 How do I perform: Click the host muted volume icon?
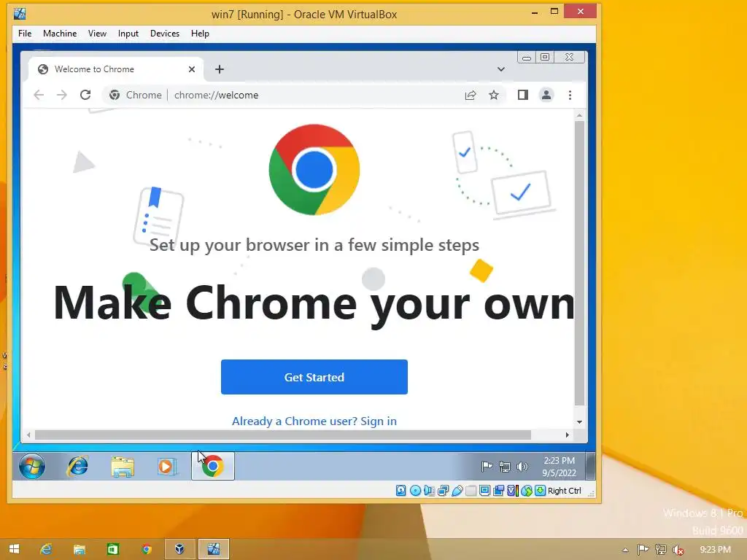(678, 550)
